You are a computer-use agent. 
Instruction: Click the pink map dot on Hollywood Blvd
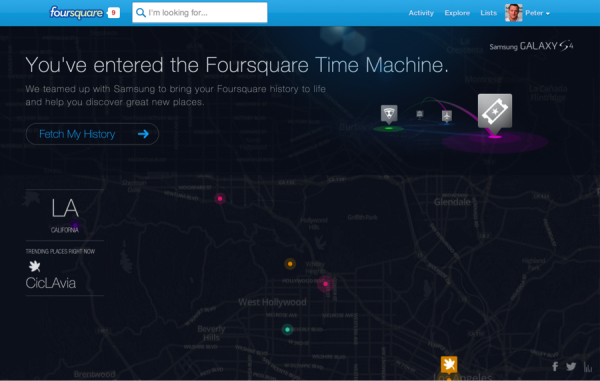click(x=325, y=284)
